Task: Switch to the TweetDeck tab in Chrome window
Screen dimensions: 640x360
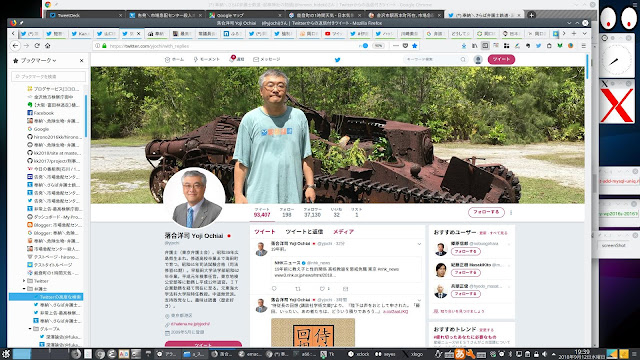Action: [85, 15]
